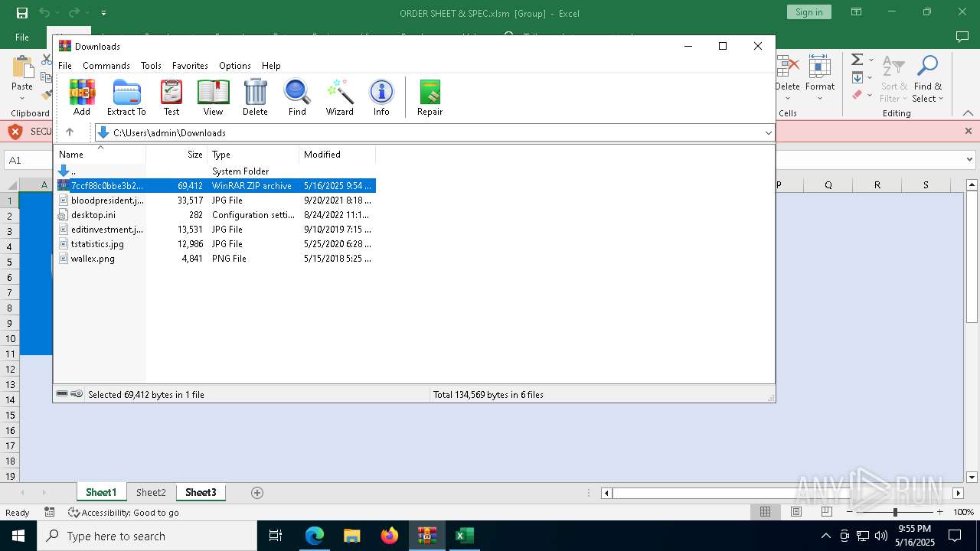Switch to Page Layout view icon
Viewport: 980px width, 551px height.
coord(796,512)
